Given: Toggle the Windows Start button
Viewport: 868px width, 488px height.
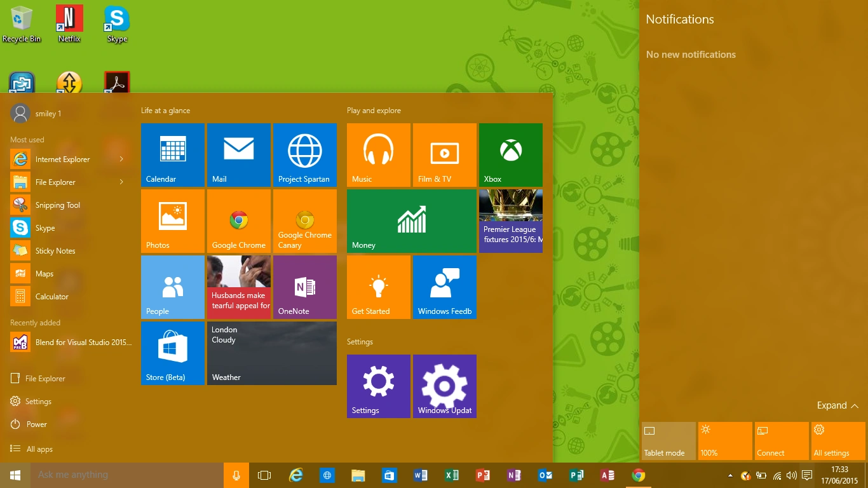Looking at the screenshot, I should click(x=15, y=475).
